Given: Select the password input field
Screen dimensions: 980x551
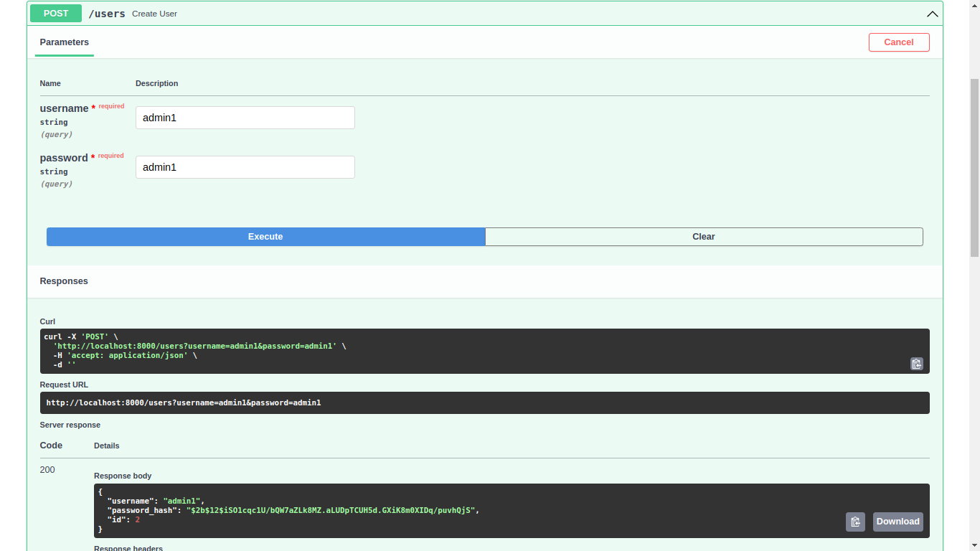Looking at the screenshot, I should (245, 166).
